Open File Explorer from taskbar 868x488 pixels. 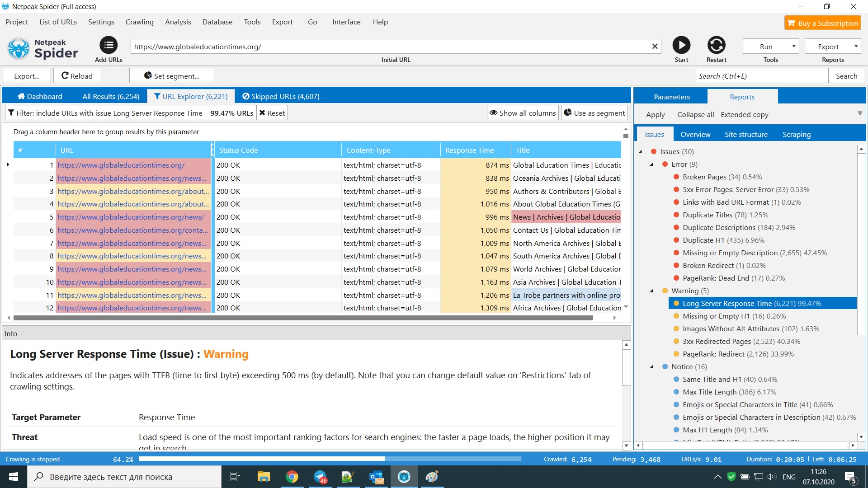[264, 477]
